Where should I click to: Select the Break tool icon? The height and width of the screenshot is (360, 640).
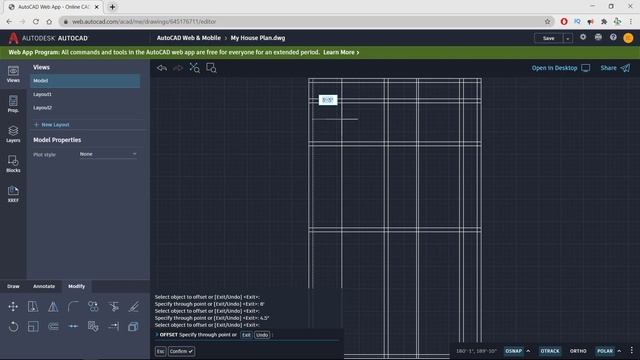pyautogui.click(x=73, y=327)
